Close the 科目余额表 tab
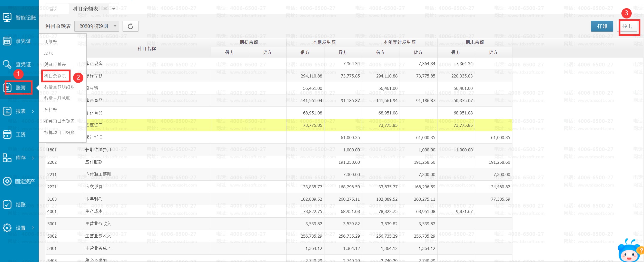The image size is (644, 262). 105,9
